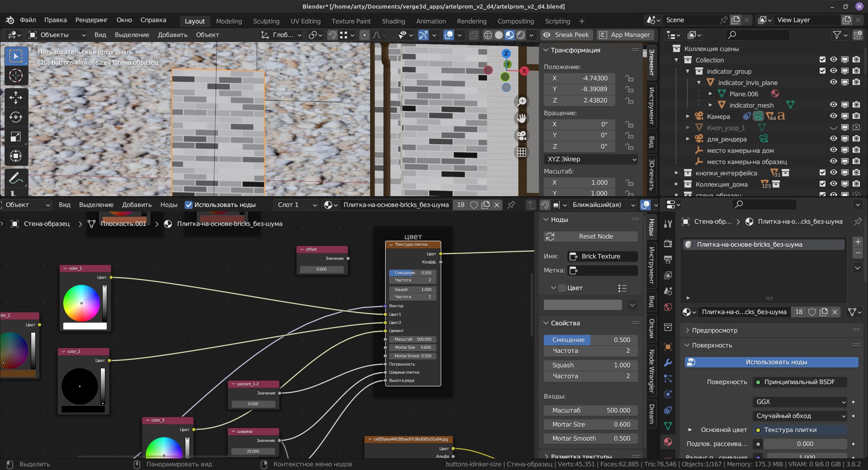Open the GGX distribution dropdown
Viewport: 868px width, 470px height.
[x=799, y=402]
